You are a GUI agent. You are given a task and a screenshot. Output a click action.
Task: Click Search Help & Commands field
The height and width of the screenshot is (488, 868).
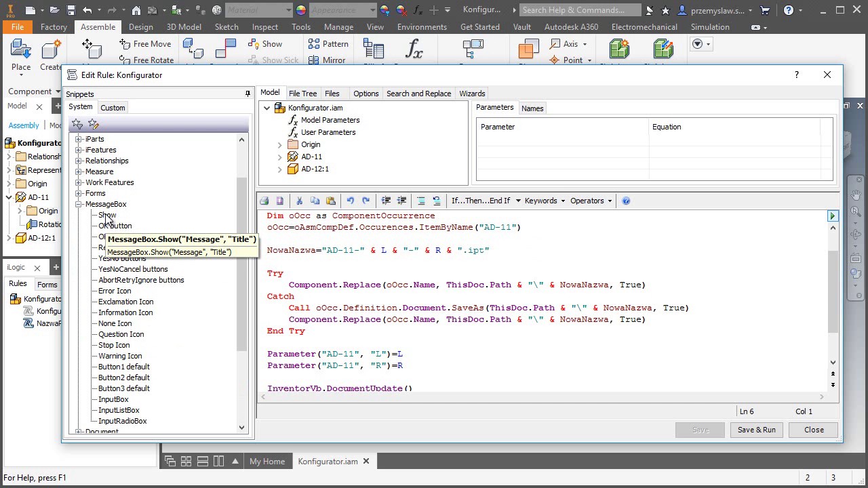point(580,10)
